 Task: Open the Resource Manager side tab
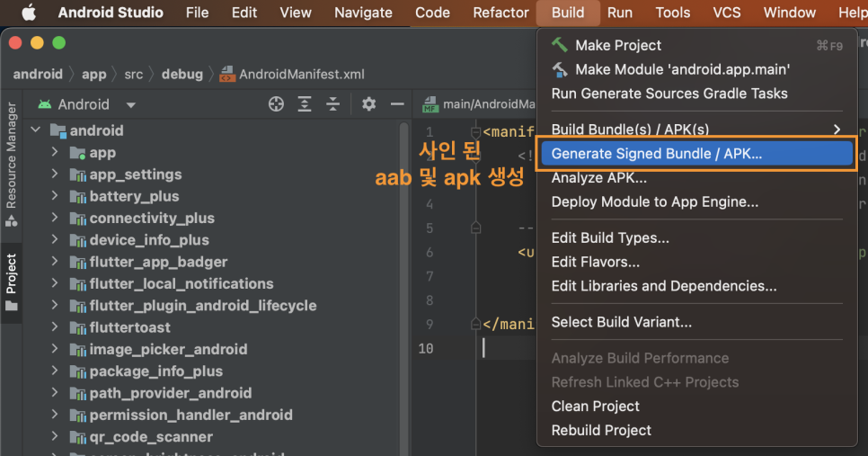(x=11, y=165)
